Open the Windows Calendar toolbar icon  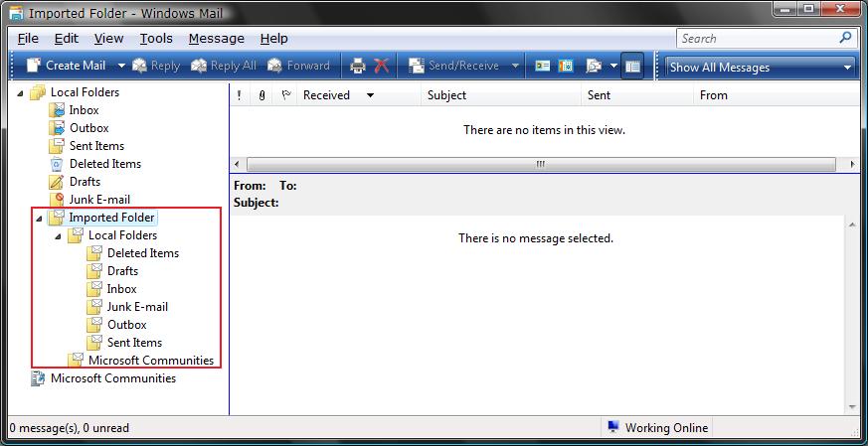coord(565,67)
